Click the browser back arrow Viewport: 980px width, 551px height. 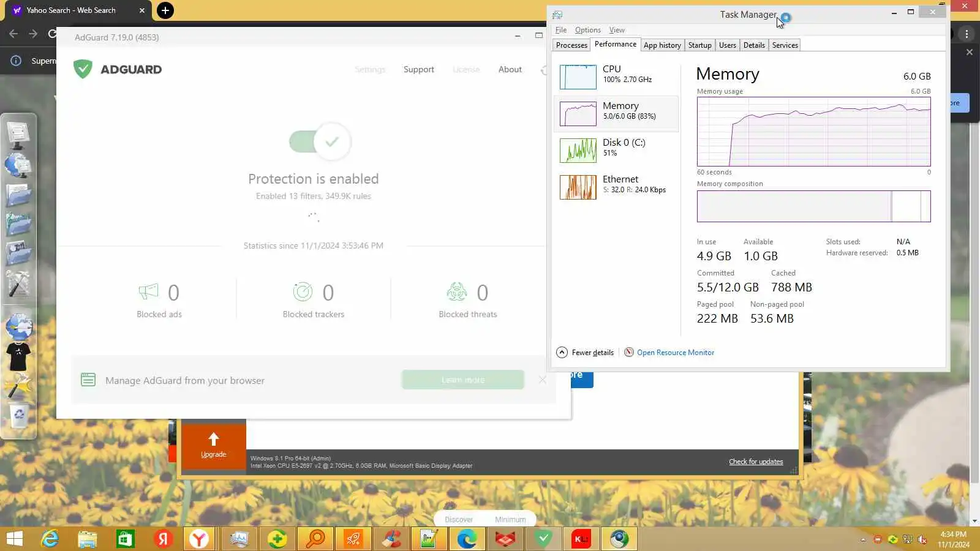(x=13, y=34)
